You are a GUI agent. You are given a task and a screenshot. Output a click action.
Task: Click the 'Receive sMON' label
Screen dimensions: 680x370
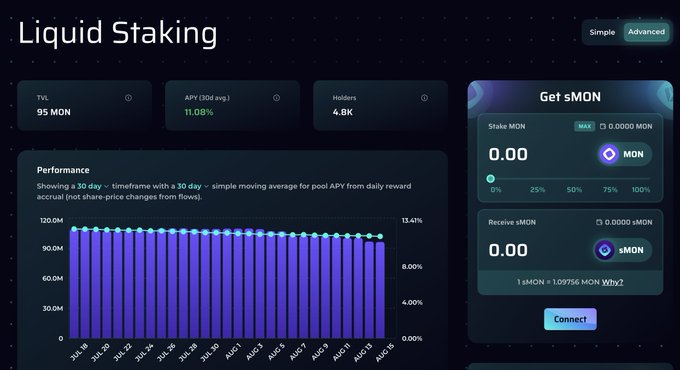click(512, 222)
